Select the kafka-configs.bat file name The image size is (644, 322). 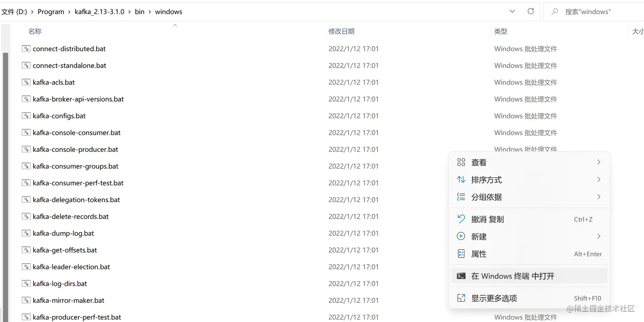[59, 116]
